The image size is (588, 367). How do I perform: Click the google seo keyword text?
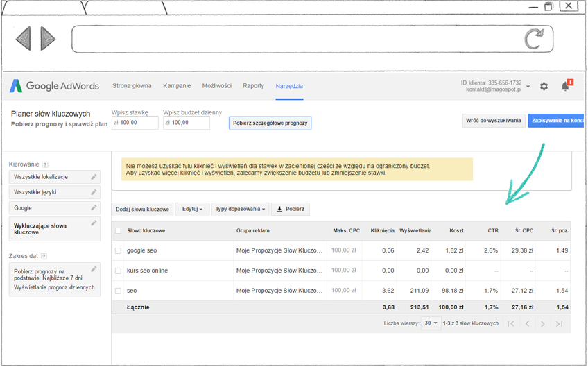click(141, 250)
